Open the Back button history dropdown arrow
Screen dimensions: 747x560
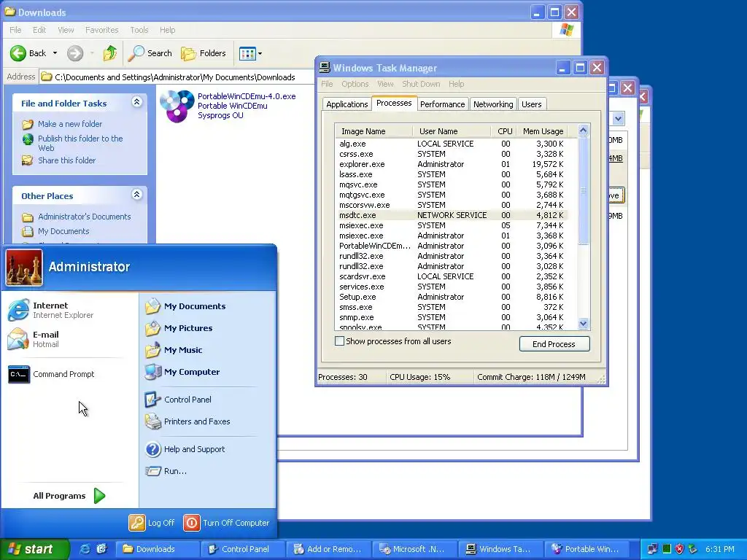point(55,53)
